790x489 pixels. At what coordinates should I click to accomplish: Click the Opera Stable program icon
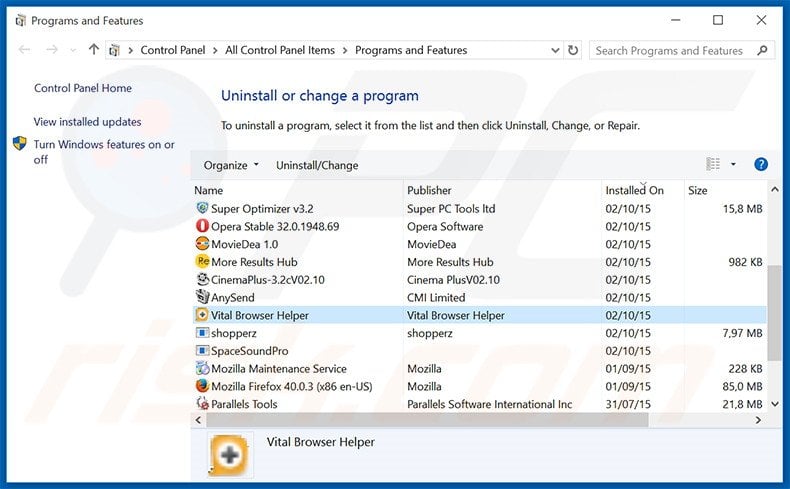(202, 226)
